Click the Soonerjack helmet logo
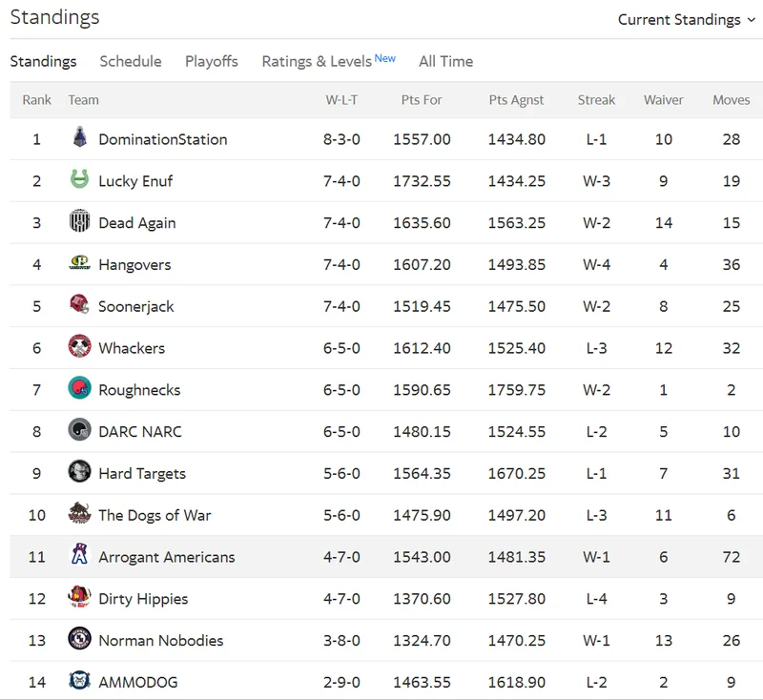 80,304
